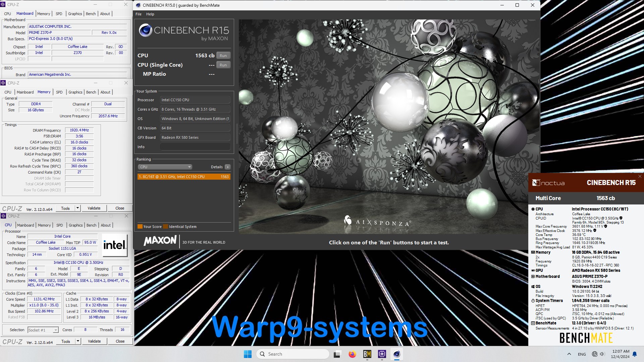
Task: Click Validate in the bottom CPU-Z window
Action: click(94, 341)
